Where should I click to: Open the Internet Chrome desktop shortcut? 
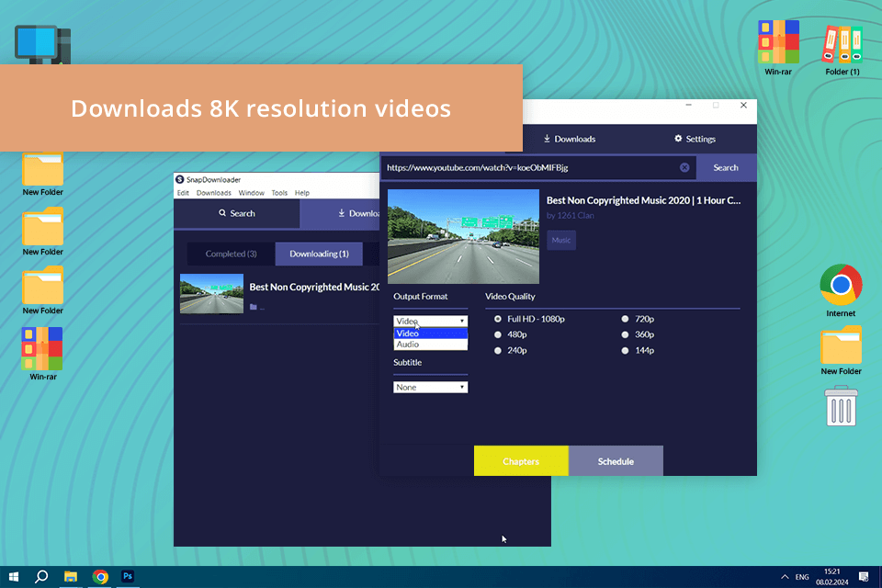point(841,290)
